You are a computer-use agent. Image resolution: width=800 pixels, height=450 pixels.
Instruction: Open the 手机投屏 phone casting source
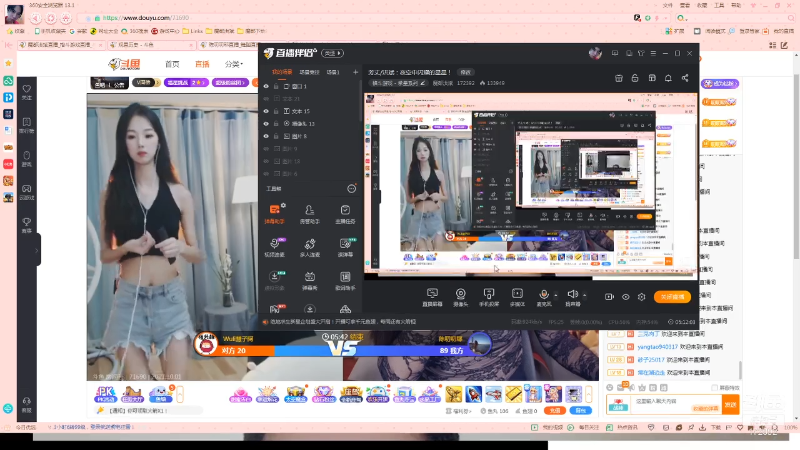click(x=489, y=296)
